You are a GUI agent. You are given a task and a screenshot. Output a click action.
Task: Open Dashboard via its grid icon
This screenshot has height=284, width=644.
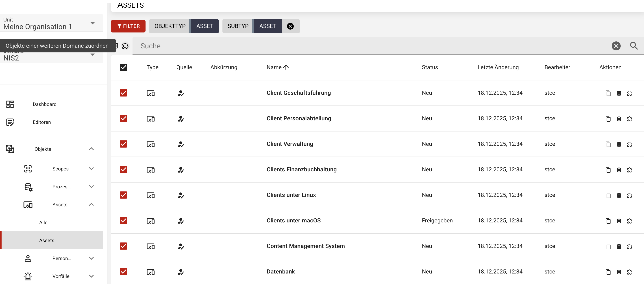pyautogui.click(x=10, y=104)
